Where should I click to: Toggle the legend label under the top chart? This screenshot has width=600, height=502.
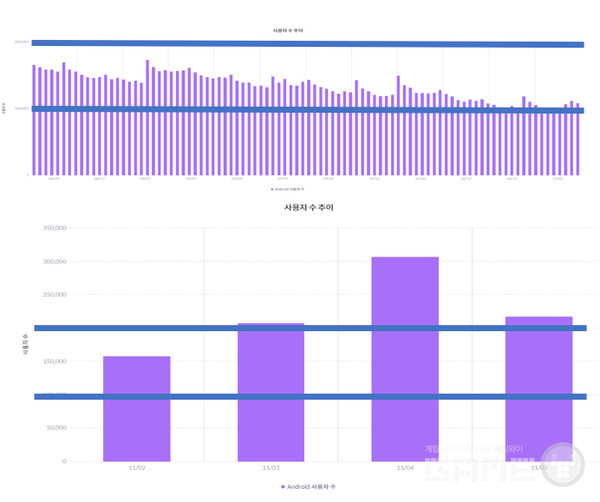point(290,188)
